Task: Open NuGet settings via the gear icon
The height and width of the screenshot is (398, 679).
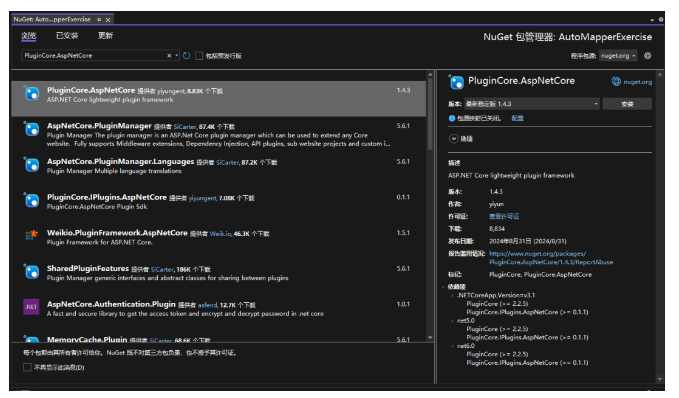Action: 647,55
